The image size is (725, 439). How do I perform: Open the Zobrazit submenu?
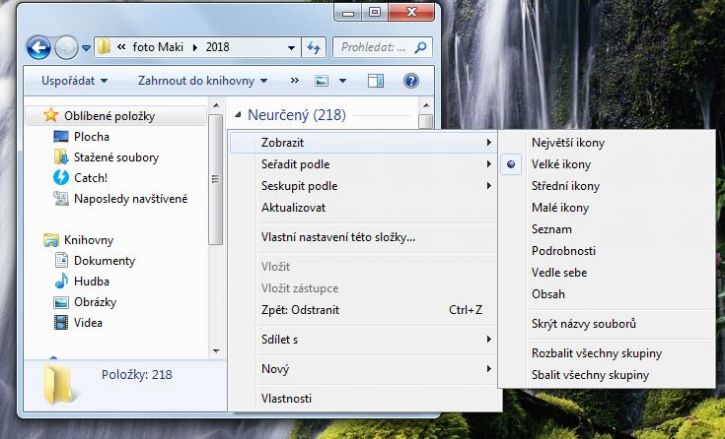coord(364,142)
